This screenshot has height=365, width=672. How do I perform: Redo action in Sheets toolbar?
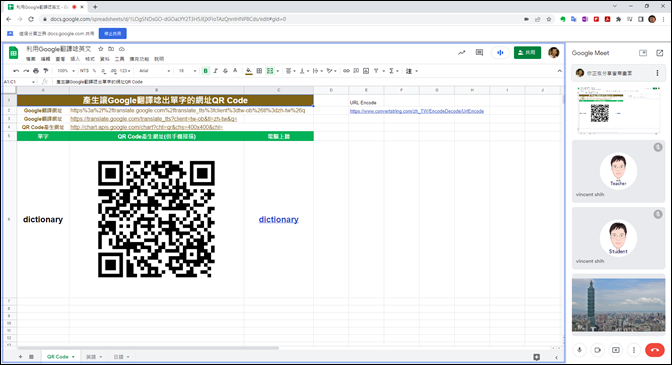[x=26, y=71]
